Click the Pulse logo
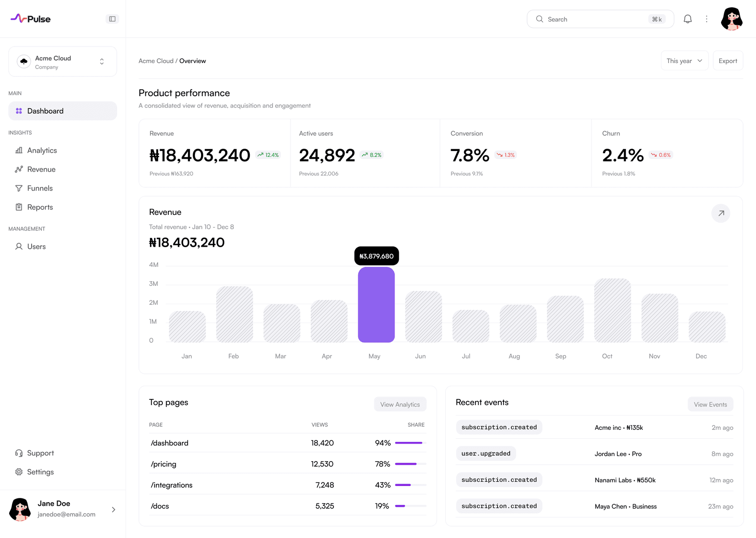756x538 pixels. click(31, 19)
